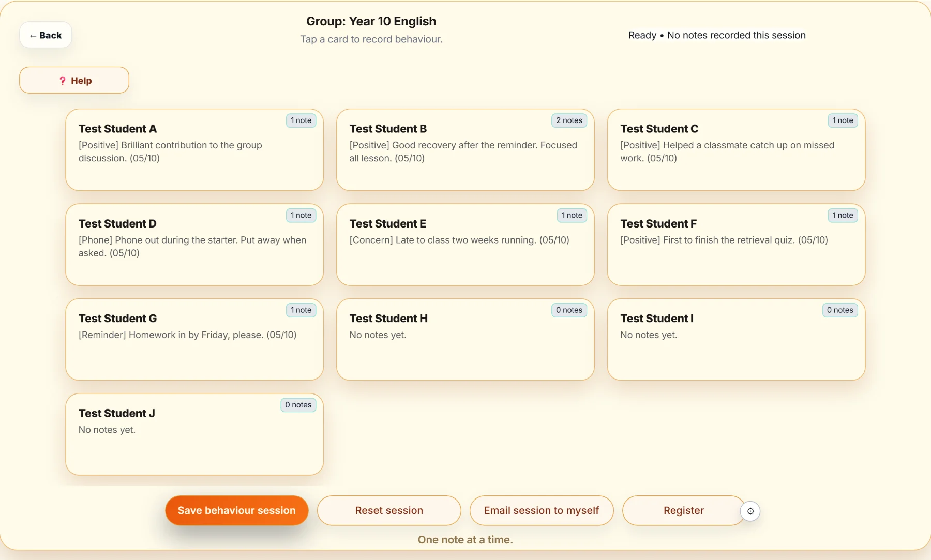
Task: Tap the Test Student C card
Action: pyautogui.click(x=736, y=150)
